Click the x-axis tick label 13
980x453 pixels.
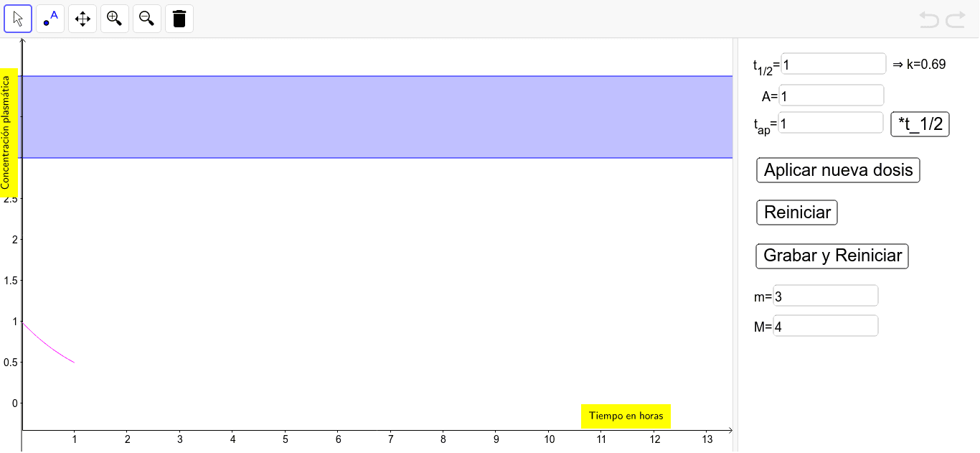point(707,439)
